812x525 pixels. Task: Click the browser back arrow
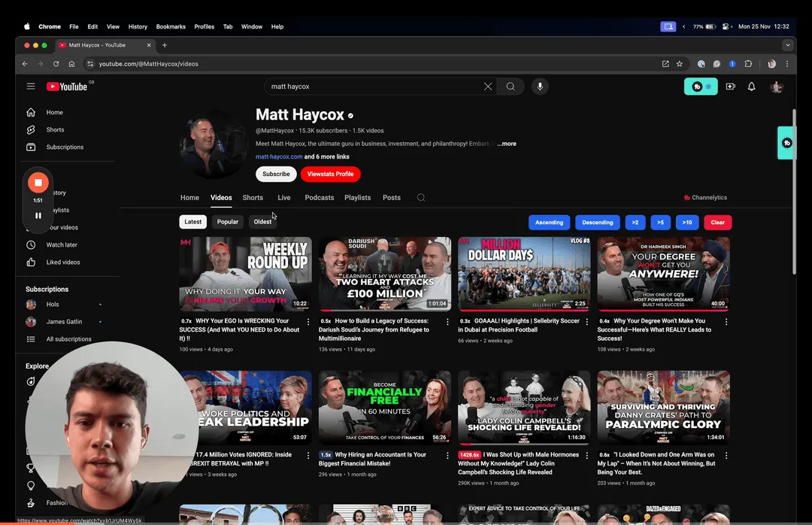coord(25,64)
